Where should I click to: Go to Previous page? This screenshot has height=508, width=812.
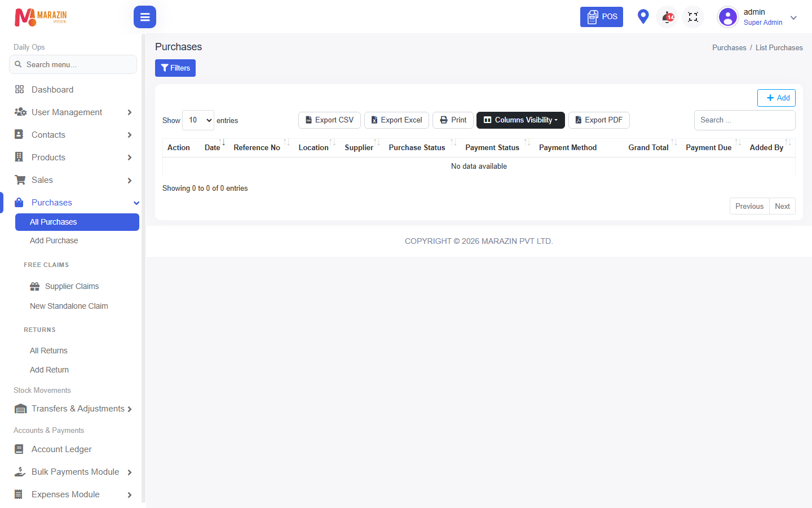pyautogui.click(x=749, y=206)
